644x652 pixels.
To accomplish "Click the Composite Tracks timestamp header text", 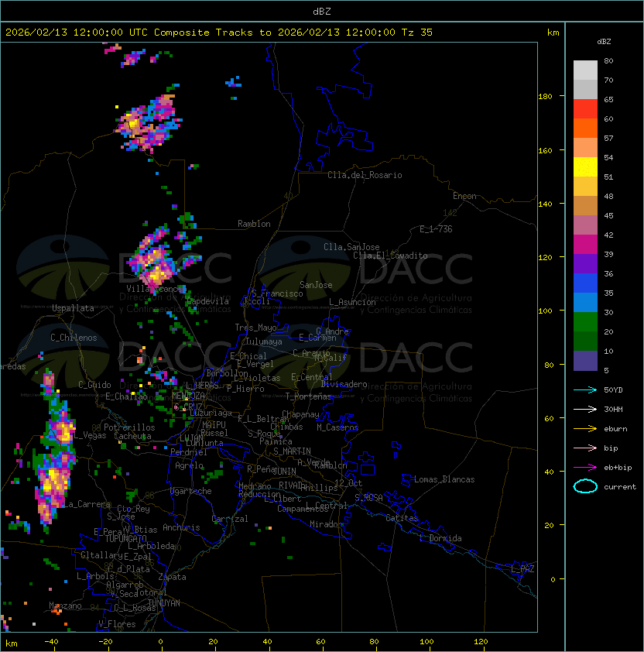I will click(x=219, y=32).
